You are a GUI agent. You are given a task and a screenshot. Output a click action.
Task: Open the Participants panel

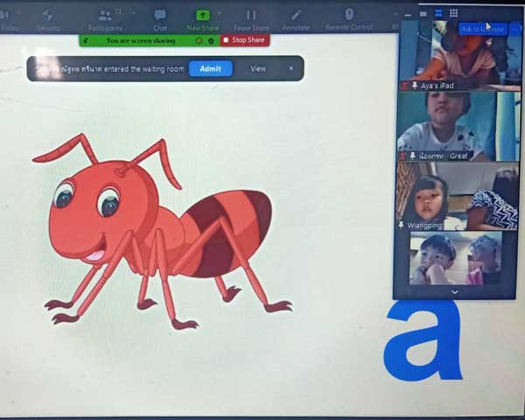coord(105,20)
